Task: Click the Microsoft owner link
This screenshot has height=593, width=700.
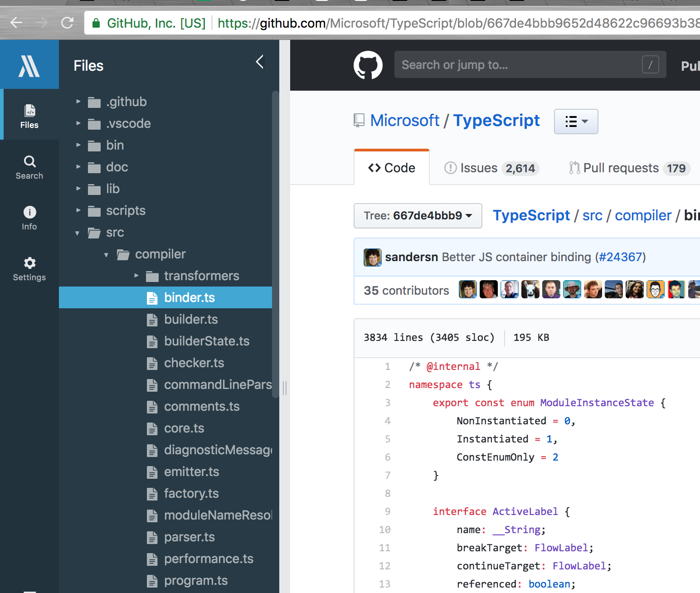Action: coord(405,121)
